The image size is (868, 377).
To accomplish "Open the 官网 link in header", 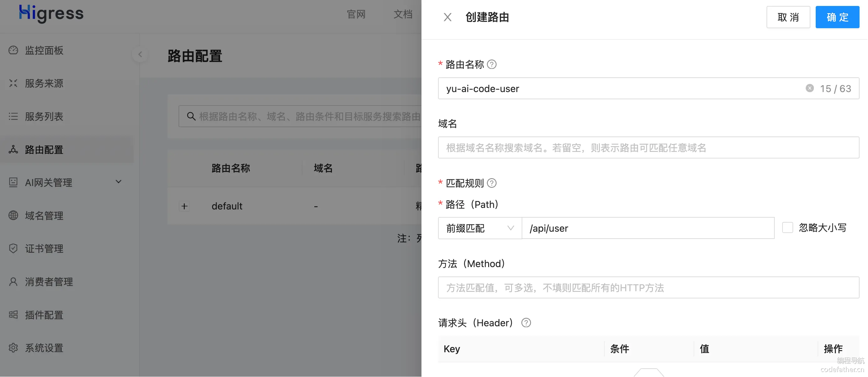I will click(356, 14).
